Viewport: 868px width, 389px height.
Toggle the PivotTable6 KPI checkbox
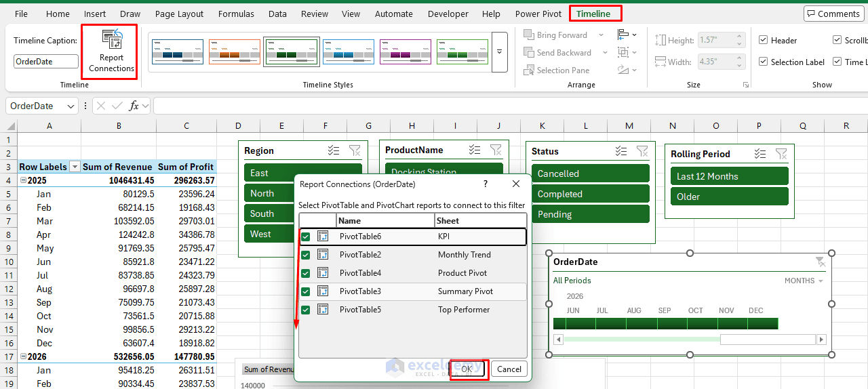[x=306, y=237]
